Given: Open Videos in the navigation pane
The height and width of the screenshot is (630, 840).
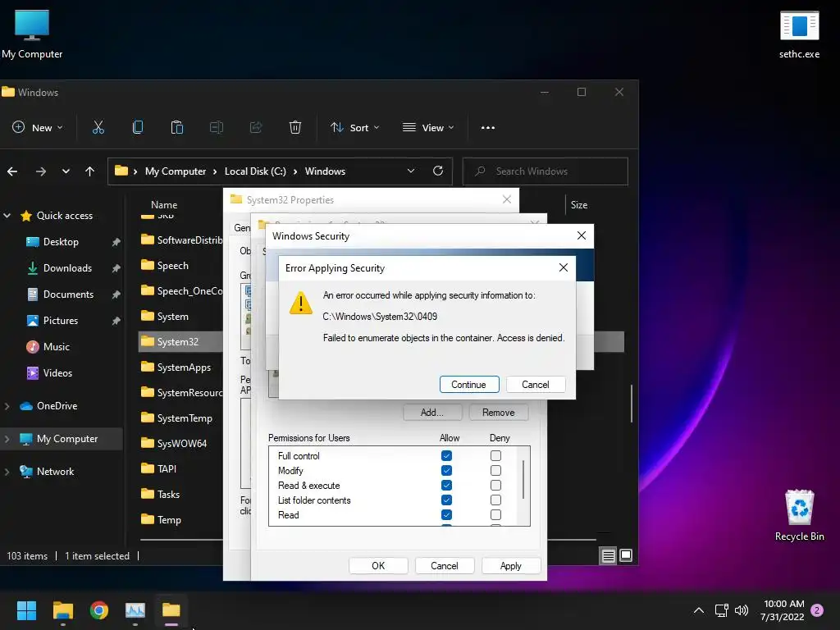Looking at the screenshot, I should (x=57, y=373).
